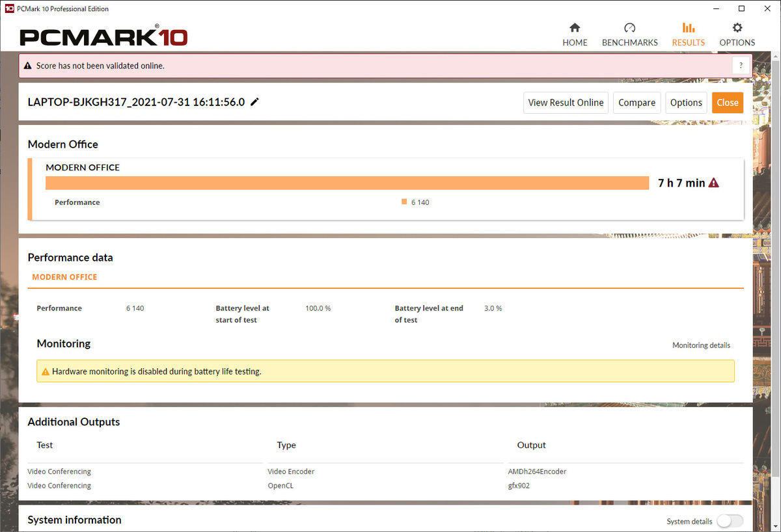Click the 100.0 % battery start value
Screen dimensions: 781x532
pos(318,308)
